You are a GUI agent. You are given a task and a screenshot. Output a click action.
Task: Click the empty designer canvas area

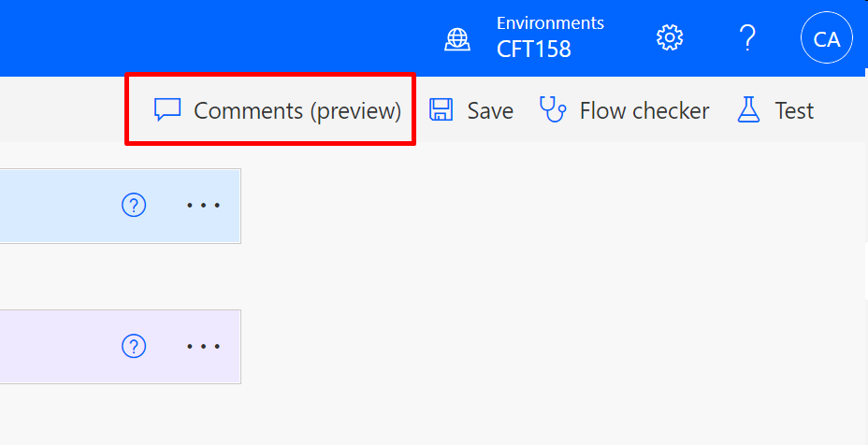[561, 299]
